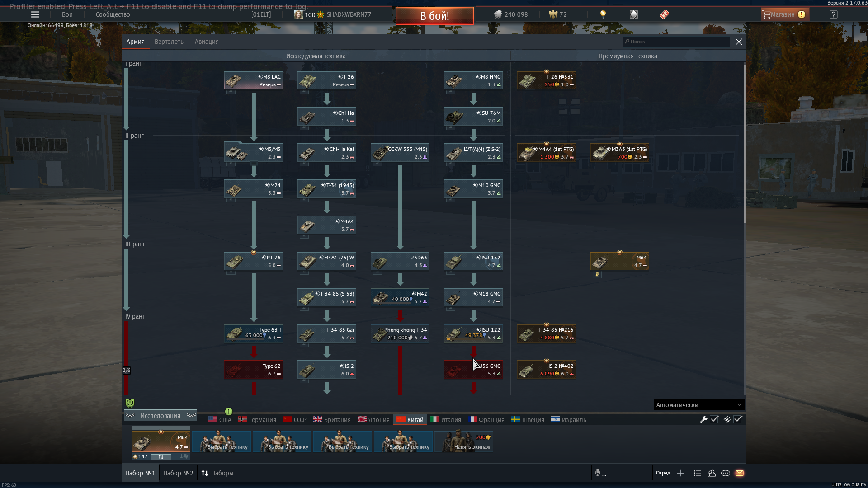Click the crew swap arrows under M64
The height and width of the screenshot is (488, 868).
pyautogui.click(x=160, y=457)
